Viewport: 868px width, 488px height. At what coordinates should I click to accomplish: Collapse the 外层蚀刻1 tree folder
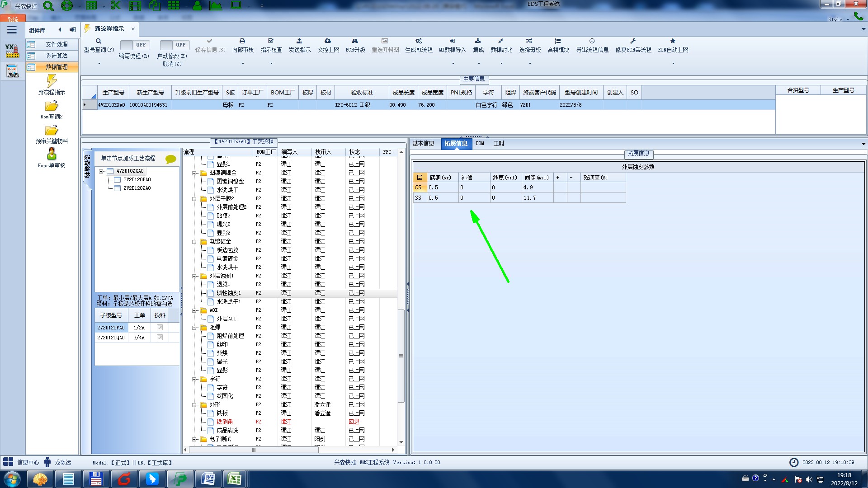click(x=194, y=276)
